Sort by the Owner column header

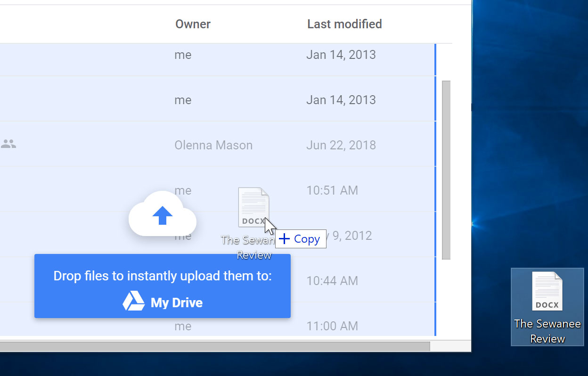click(193, 24)
